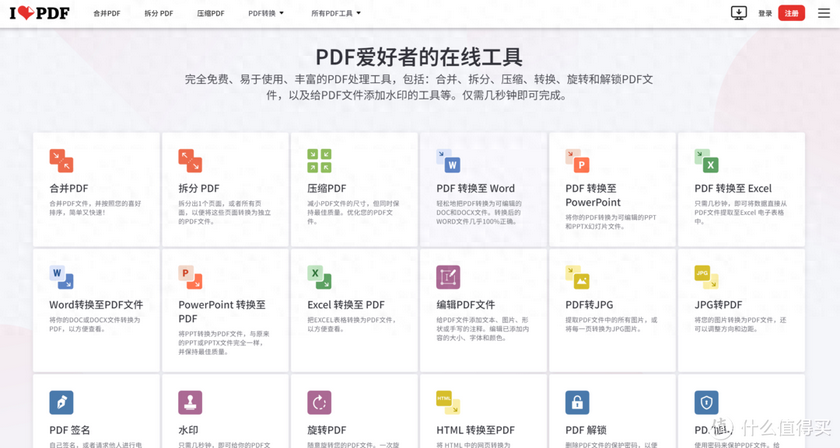Screen dimensions: 840x448
Task: Select the Split PDF (拆分 PDF) icon
Action: pos(190,160)
